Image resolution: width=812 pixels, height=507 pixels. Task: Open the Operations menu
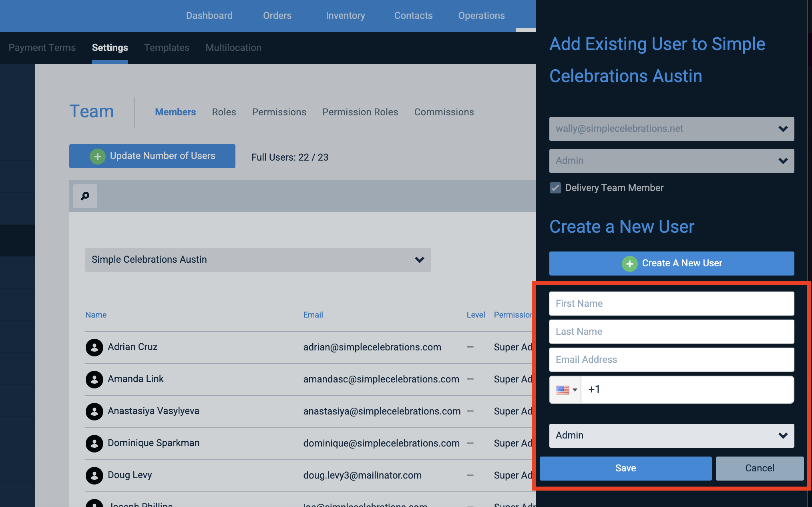click(x=481, y=16)
